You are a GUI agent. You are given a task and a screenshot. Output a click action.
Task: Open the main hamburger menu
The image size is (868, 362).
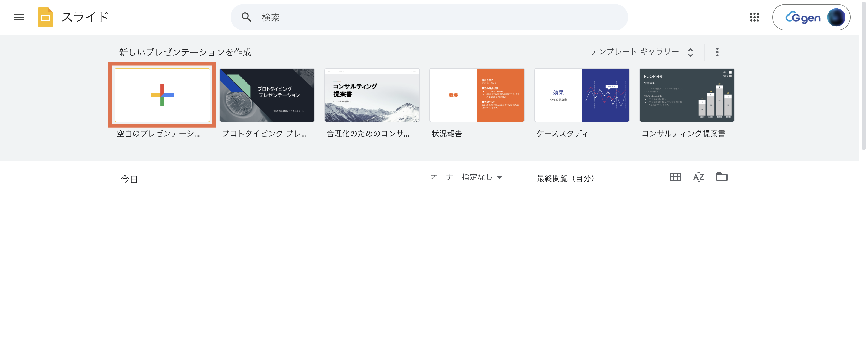click(x=19, y=17)
